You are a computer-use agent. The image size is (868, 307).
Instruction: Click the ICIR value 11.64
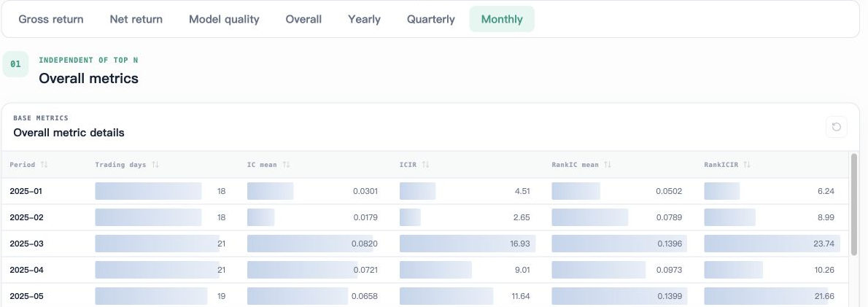pyautogui.click(x=520, y=296)
